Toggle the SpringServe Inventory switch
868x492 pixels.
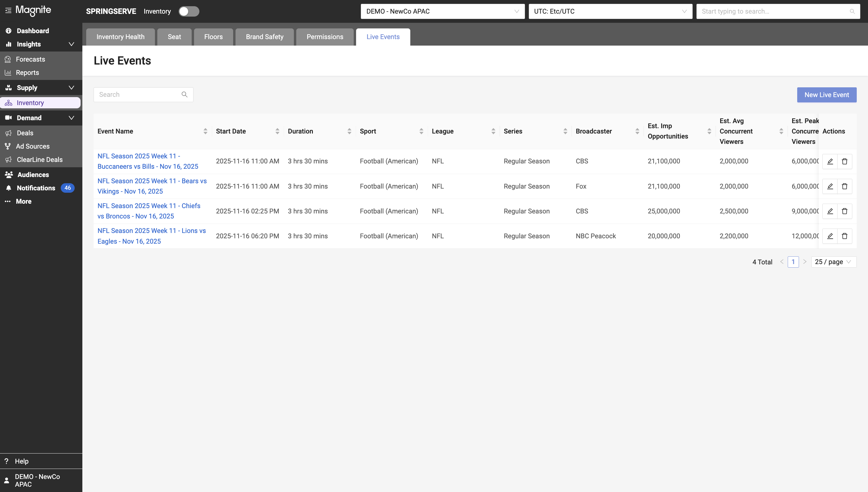point(189,12)
